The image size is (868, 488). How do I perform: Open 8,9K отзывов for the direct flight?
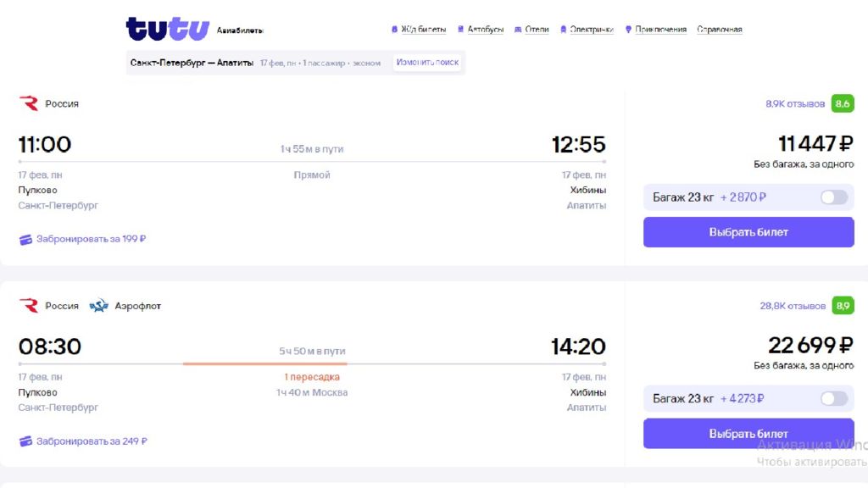(x=794, y=104)
